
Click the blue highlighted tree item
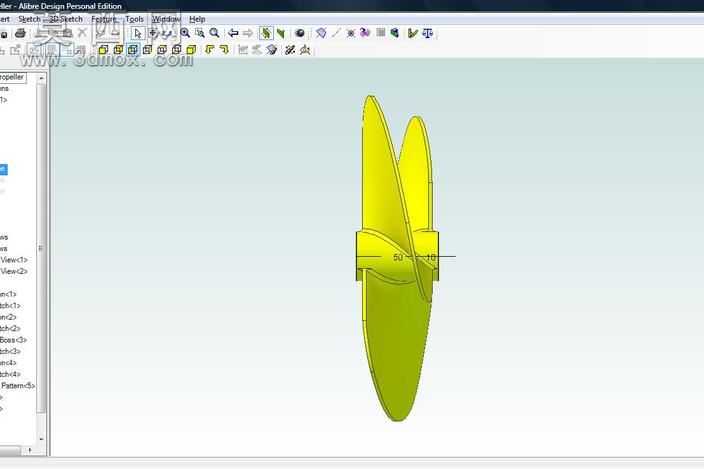(x=4, y=170)
